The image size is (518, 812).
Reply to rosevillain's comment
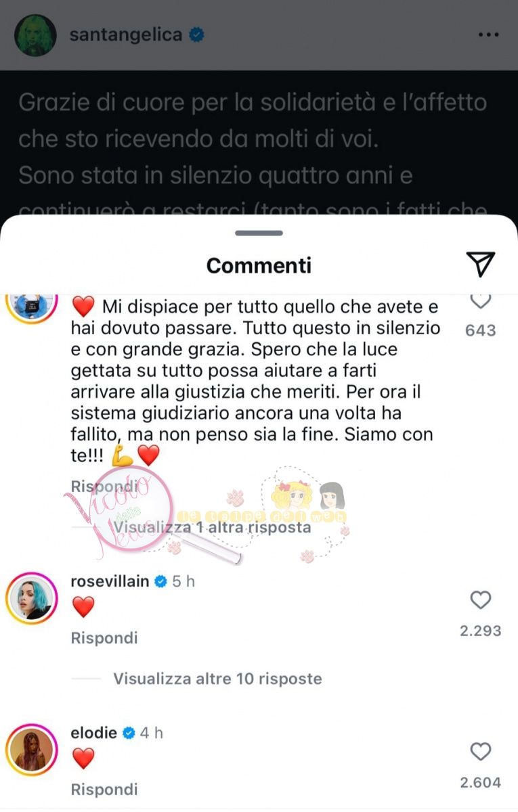(104, 638)
